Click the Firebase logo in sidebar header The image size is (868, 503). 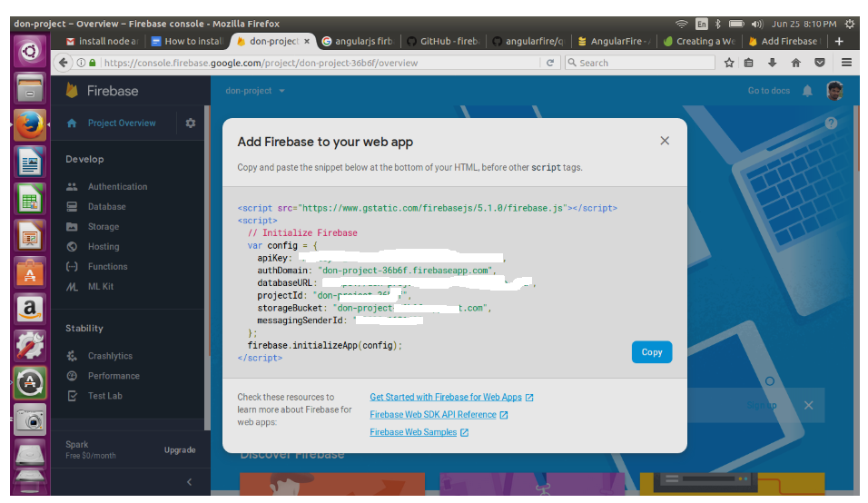click(72, 90)
